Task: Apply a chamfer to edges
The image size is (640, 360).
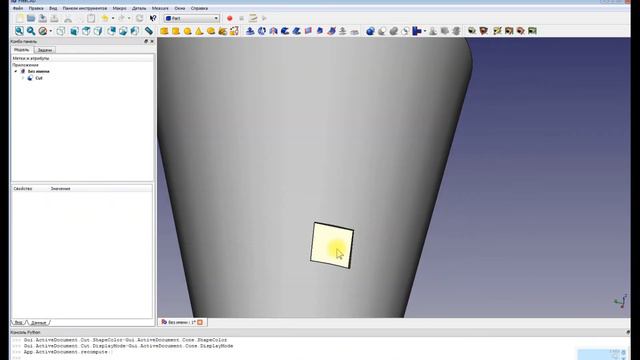Action: [x=297, y=31]
